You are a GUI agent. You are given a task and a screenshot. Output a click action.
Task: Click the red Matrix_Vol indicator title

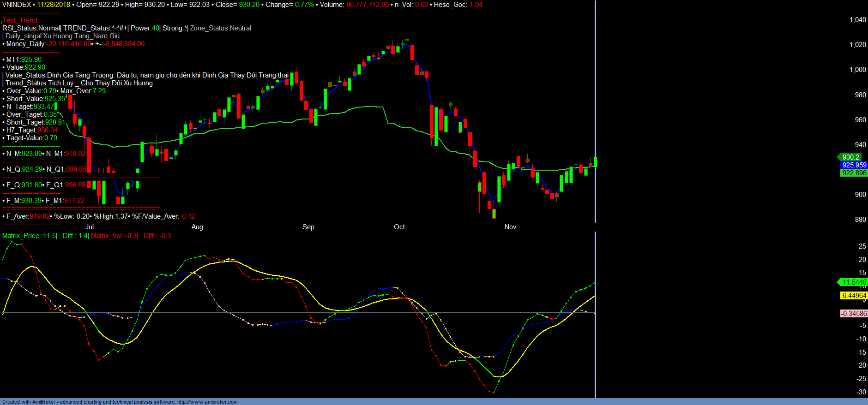[x=107, y=236]
